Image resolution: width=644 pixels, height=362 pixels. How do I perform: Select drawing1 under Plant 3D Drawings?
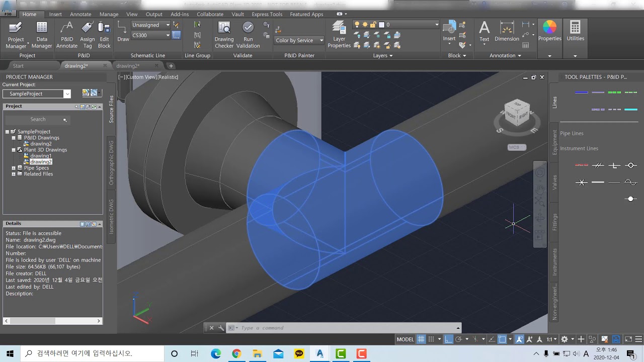click(x=41, y=156)
